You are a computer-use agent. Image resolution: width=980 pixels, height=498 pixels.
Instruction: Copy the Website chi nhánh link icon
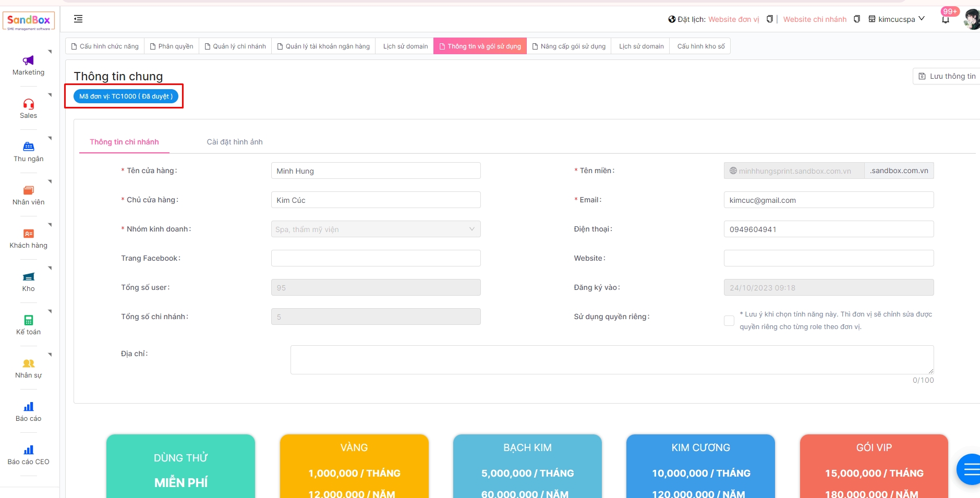click(856, 19)
